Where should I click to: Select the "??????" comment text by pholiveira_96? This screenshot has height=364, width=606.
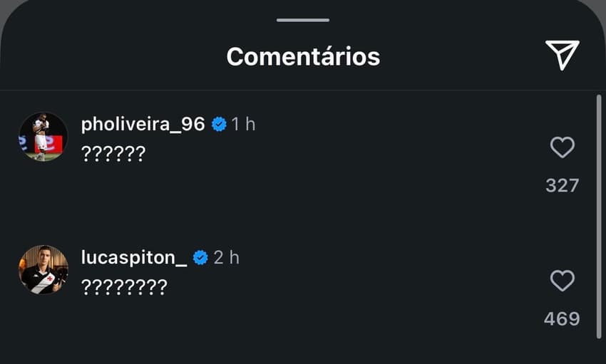[x=113, y=153]
